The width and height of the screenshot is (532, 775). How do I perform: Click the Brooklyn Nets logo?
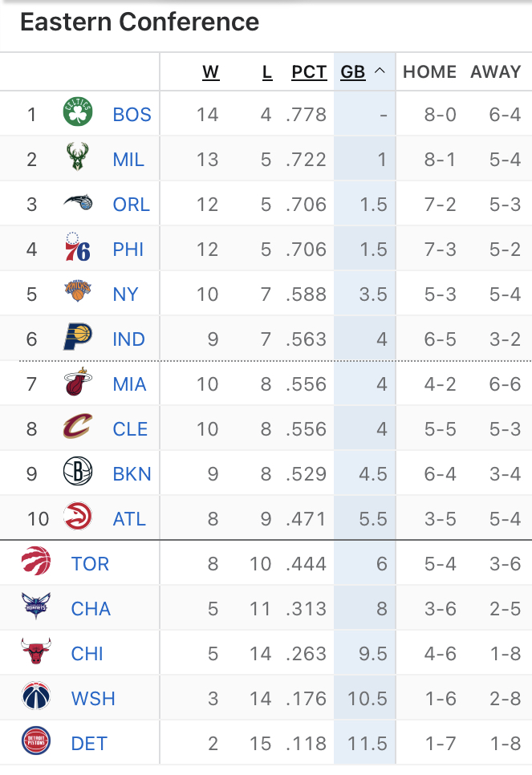pyautogui.click(x=78, y=471)
